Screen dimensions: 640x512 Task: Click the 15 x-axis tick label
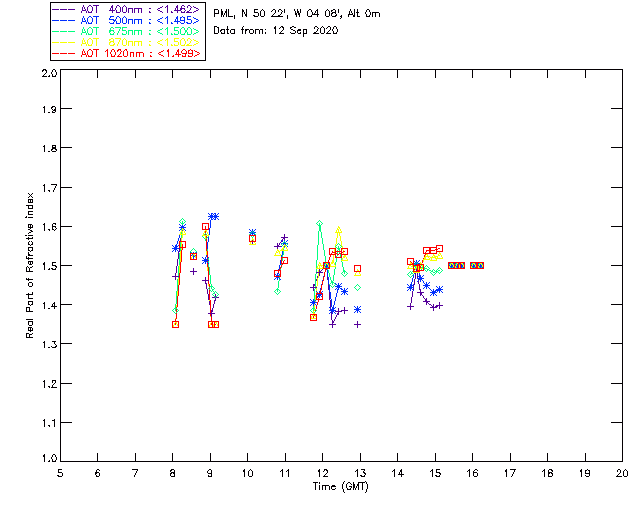click(x=435, y=473)
